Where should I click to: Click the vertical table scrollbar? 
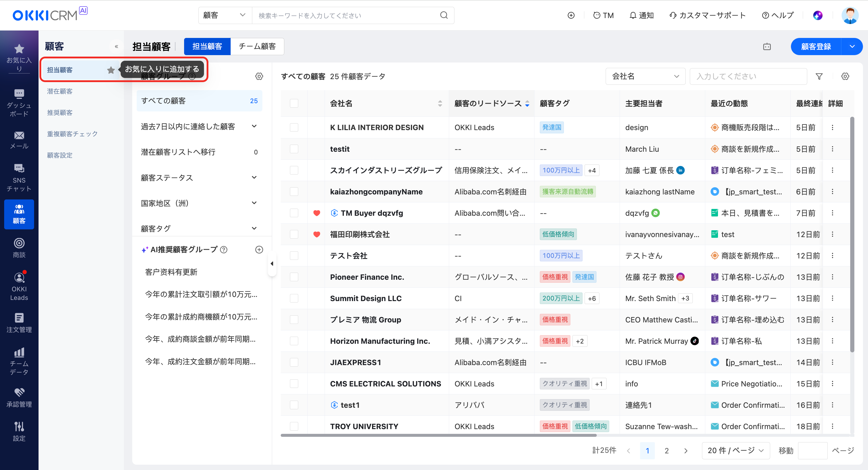click(x=852, y=234)
